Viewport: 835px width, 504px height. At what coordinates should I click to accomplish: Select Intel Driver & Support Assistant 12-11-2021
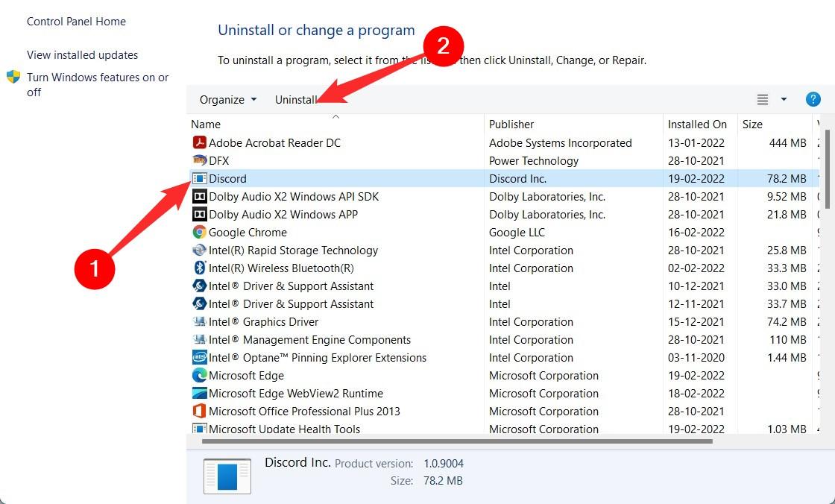[x=292, y=303]
